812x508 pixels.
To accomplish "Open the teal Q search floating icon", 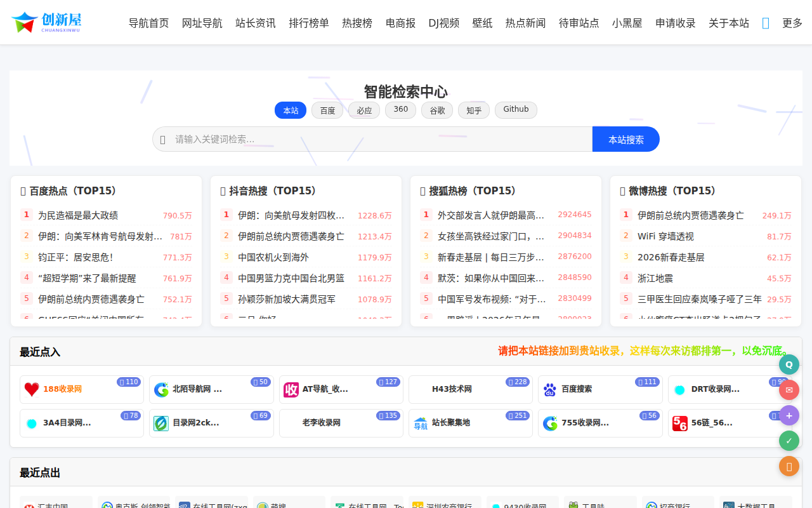I will (x=789, y=364).
